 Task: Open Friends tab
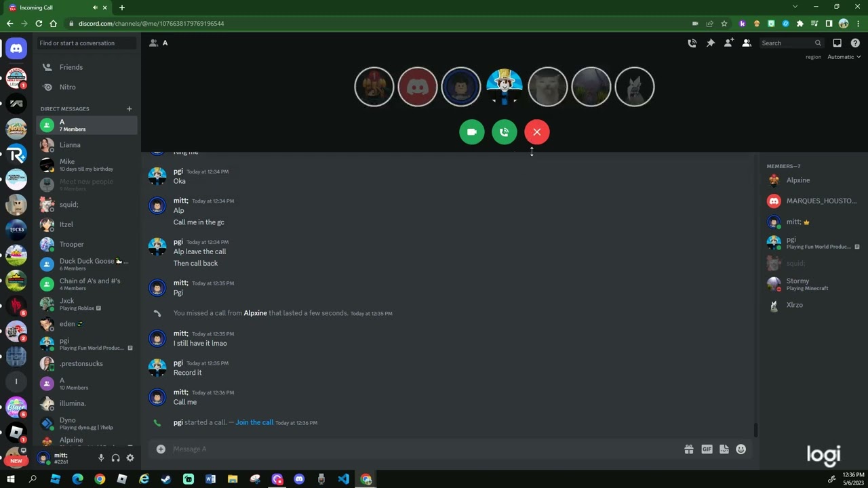87,67
